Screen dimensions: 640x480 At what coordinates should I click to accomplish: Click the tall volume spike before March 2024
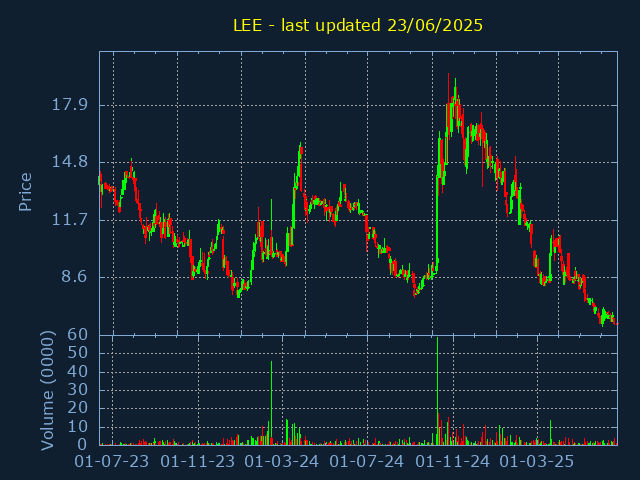click(x=271, y=403)
